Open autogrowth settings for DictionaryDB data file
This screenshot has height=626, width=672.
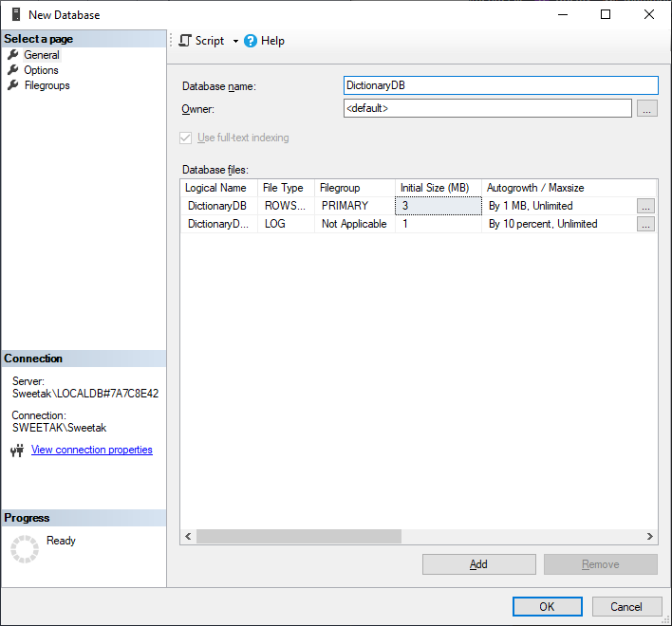click(645, 206)
